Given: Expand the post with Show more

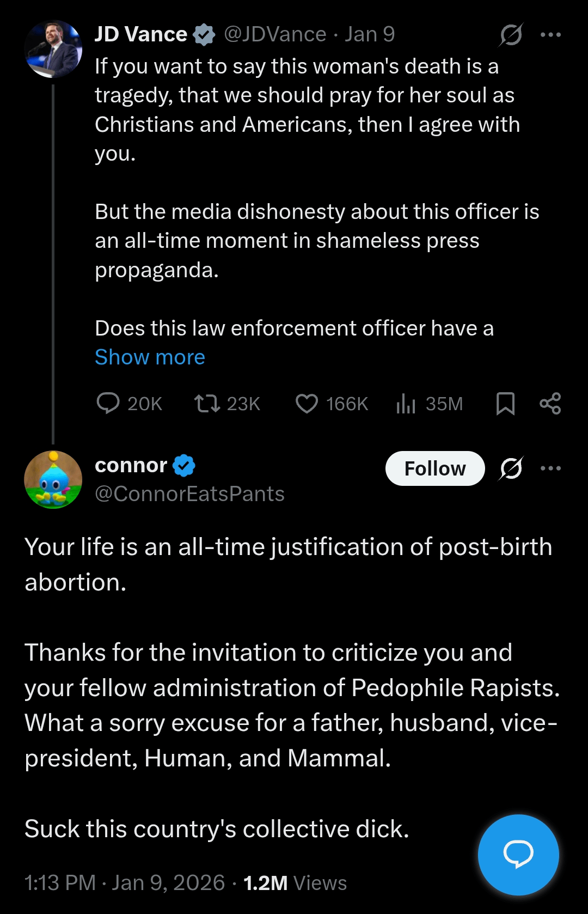Looking at the screenshot, I should coord(150,357).
